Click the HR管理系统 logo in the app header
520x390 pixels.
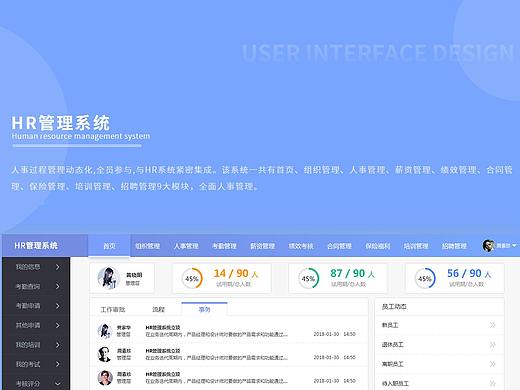click(36, 246)
